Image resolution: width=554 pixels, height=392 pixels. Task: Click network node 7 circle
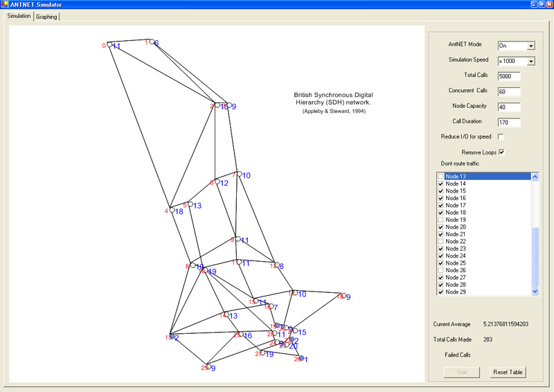(x=240, y=174)
